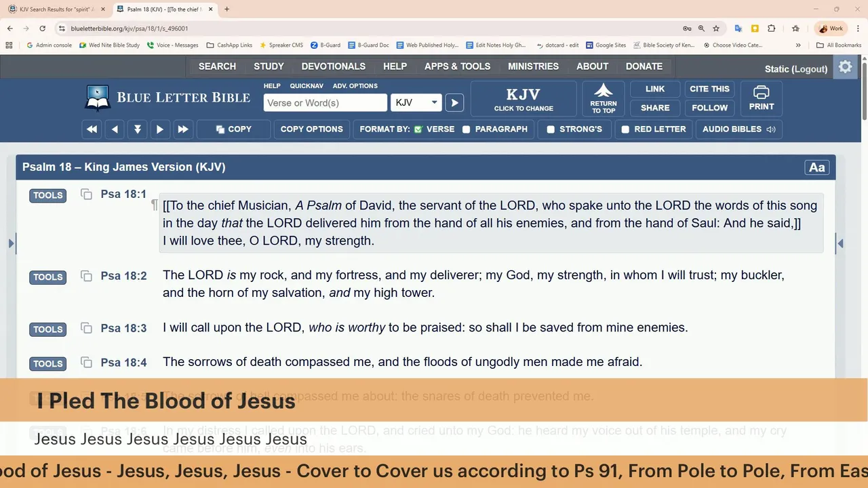The height and width of the screenshot is (488, 868).
Task: Expand the left side panel arrow
Action: tap(12, 243)
